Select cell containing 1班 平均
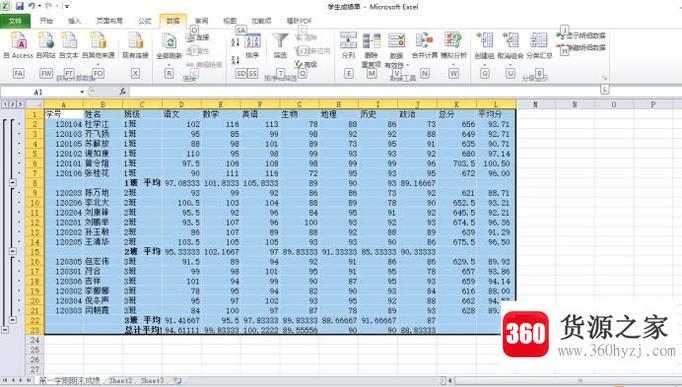This screenshot has height=387, width=682. pyautogui.click(x=142, y=183)
